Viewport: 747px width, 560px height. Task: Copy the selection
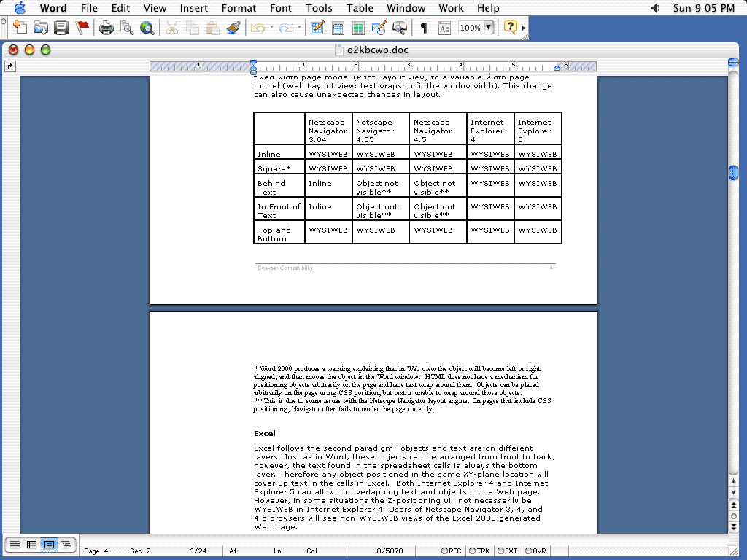[x=192, y=28]
